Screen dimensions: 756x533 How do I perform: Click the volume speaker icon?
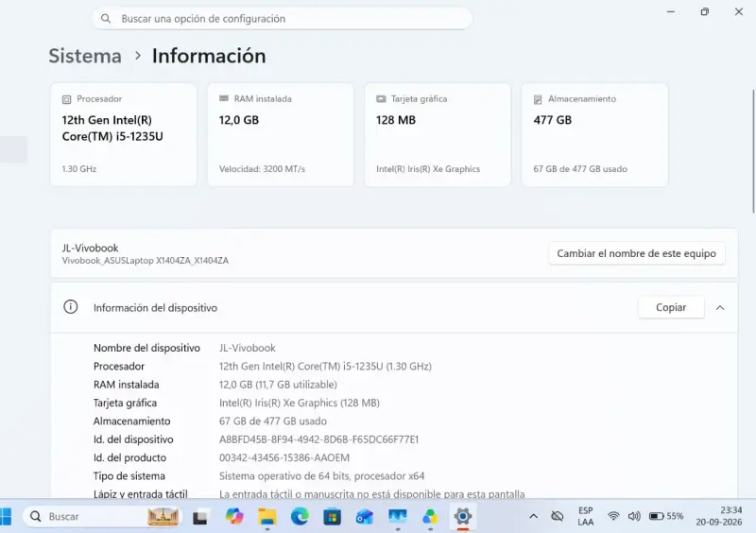coord(634,516)
